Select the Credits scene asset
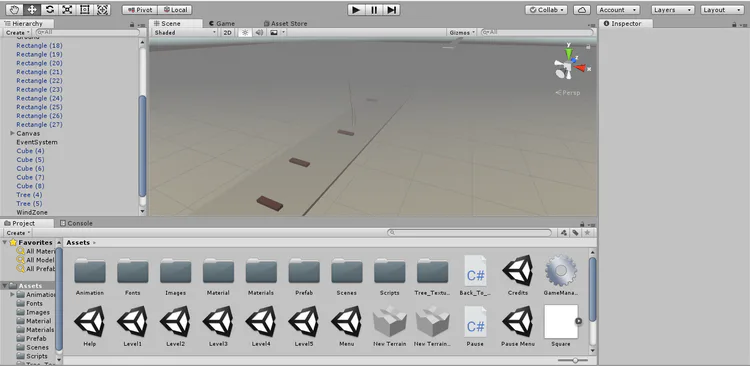This screenshot has width=750, height=366. [x=518, y=275]
